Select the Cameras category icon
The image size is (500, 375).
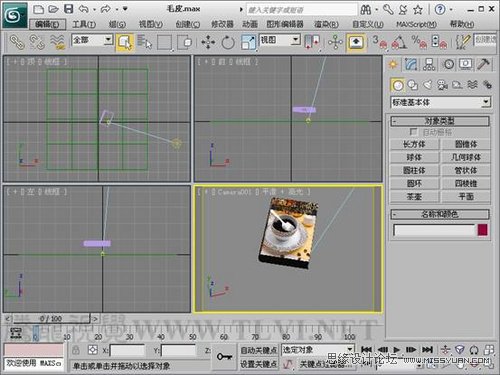click(x=442, y=85)
